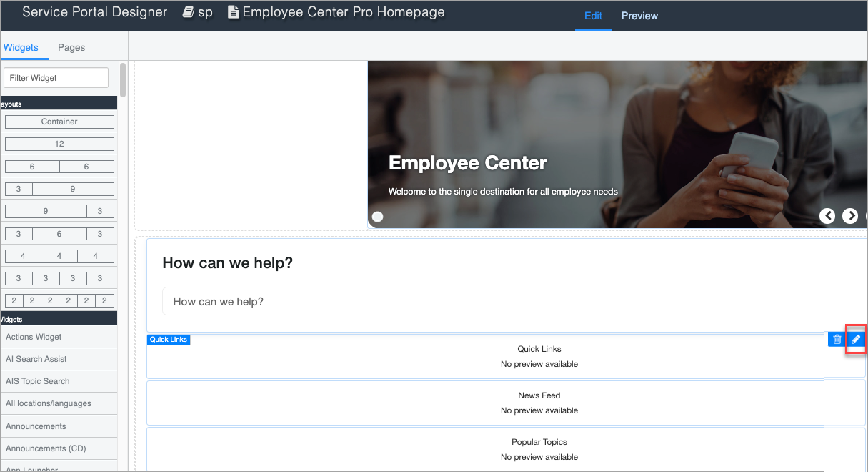The width and height of the screenshot is (868, 472).
Task: Select the carousel slide indicator dot
Action: pos(378,217)
